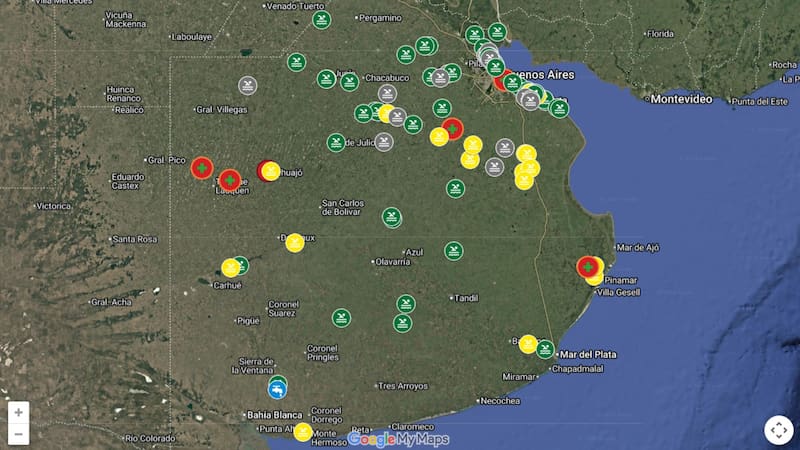Open the map pan control at bottom right
The image size is (800, 450).
click(x=778, y=430)
